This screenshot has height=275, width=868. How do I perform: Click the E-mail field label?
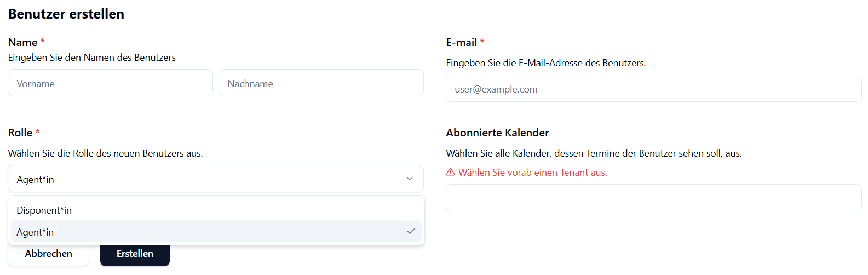[461, 42]
